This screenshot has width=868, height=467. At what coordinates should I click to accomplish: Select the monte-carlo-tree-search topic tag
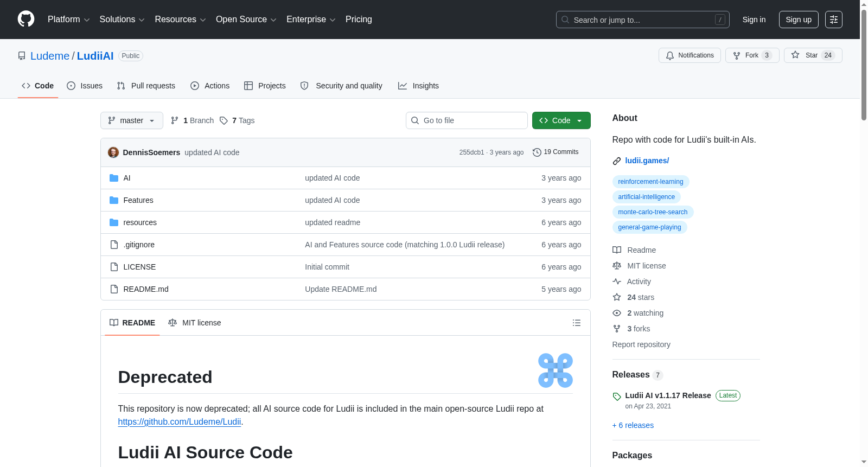point(653,212)
